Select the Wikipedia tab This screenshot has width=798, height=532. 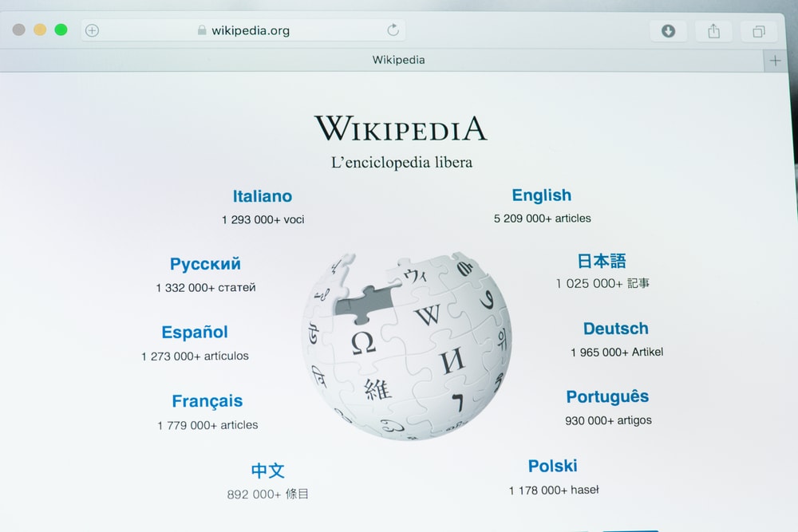[x=398, y=60]
